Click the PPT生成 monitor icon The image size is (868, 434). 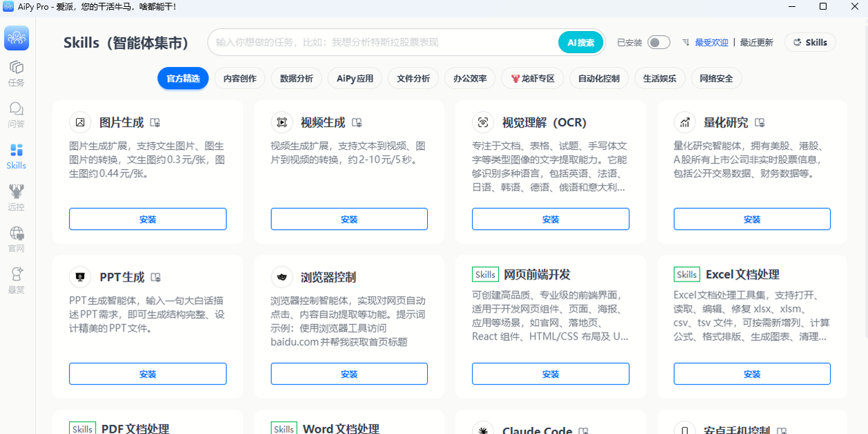pyautogui.click(x=80, y=277)
